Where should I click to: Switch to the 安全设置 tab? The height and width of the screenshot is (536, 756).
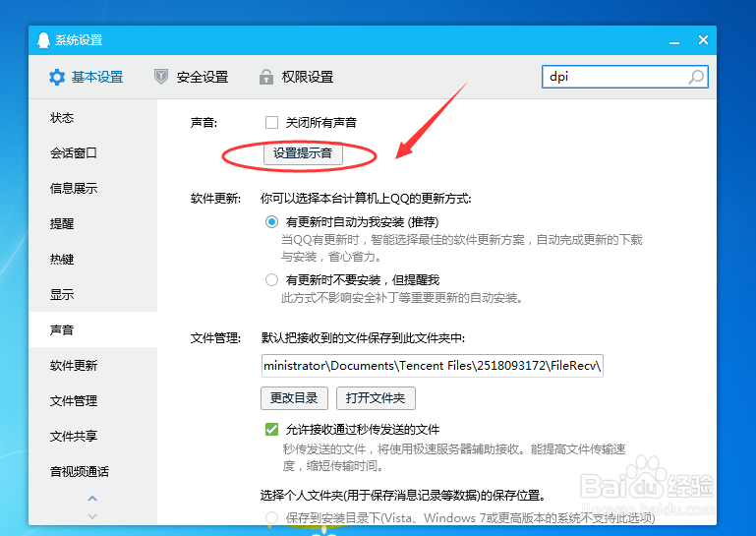click(x=191, y=77)
